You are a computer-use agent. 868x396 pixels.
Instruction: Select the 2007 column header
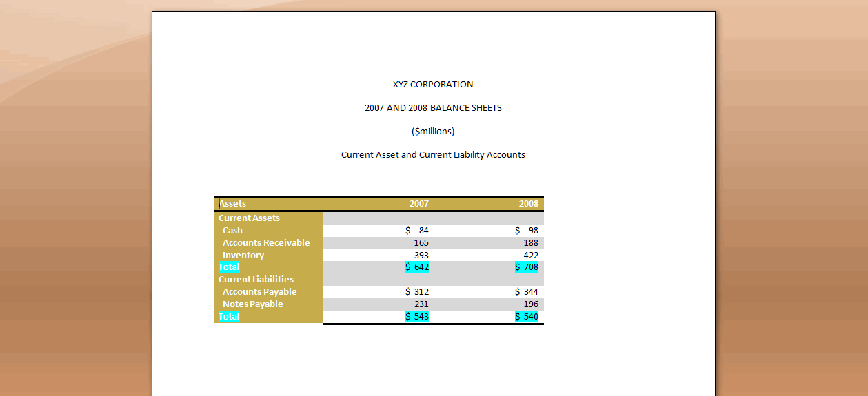(x=419, y=204)
